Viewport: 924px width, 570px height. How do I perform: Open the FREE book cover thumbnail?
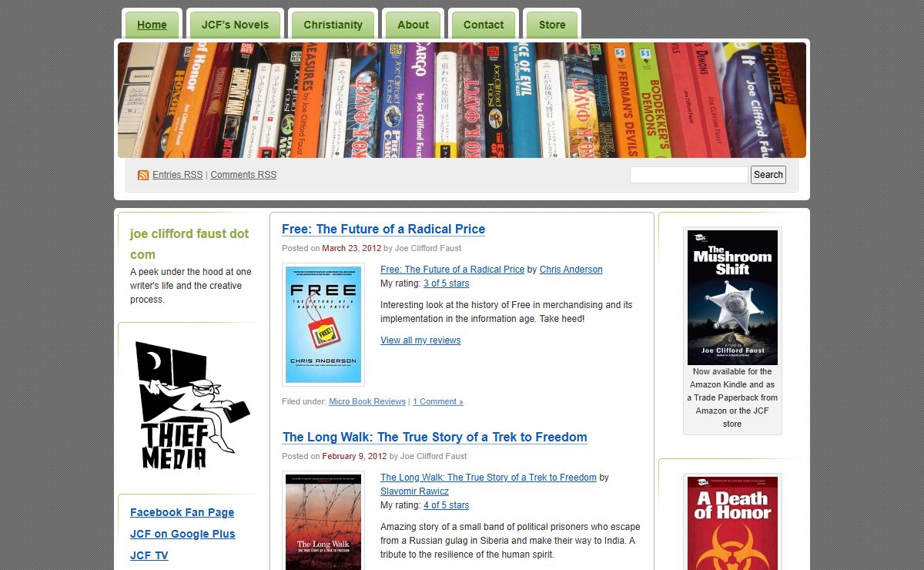pos(323,325)
